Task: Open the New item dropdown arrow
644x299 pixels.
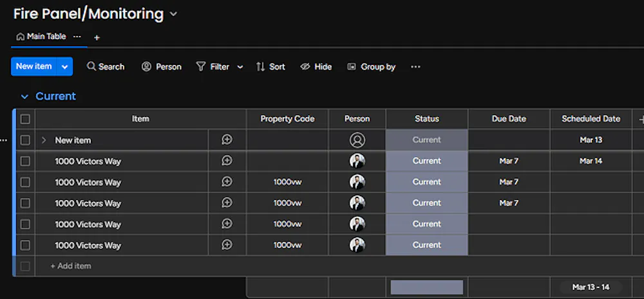Action: click(x=64, y=67)
